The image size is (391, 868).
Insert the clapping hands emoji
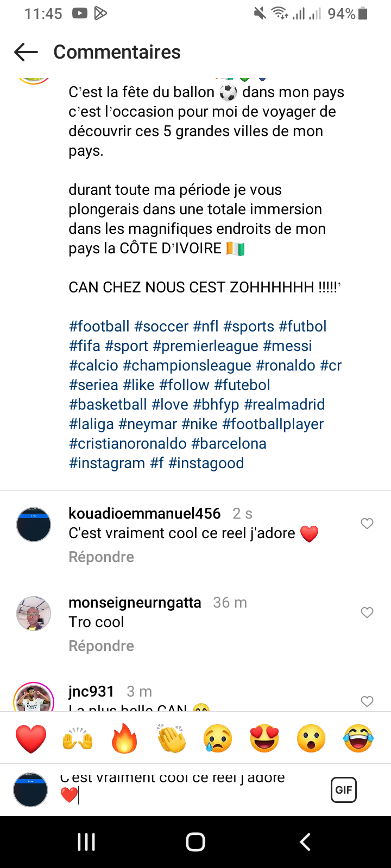coord(171,738)
